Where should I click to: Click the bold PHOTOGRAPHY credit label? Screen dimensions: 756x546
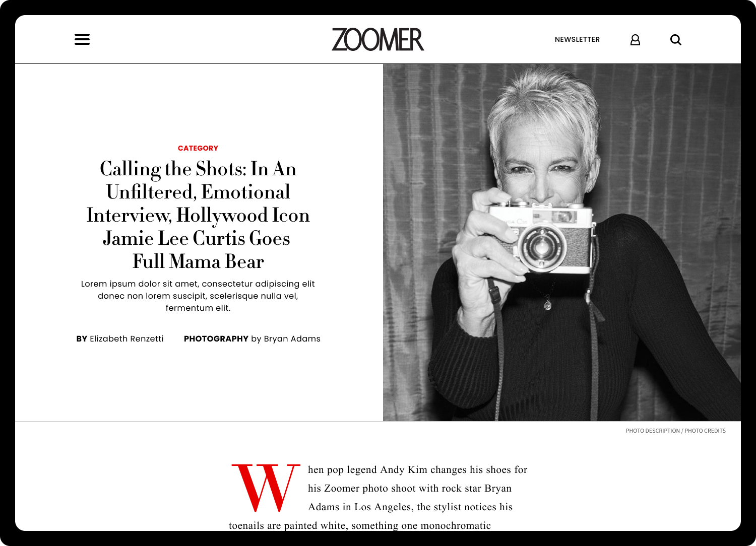[x=216, y=338]
